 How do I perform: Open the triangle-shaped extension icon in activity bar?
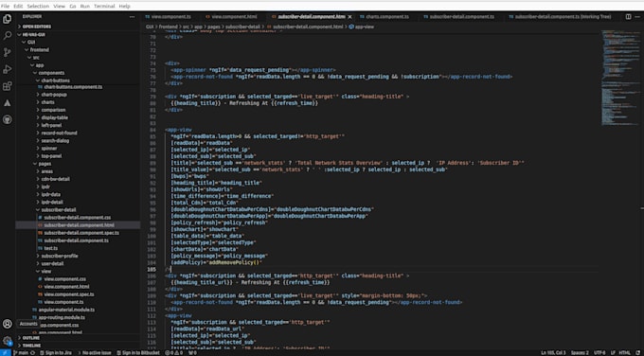click(x=7, y=103)
